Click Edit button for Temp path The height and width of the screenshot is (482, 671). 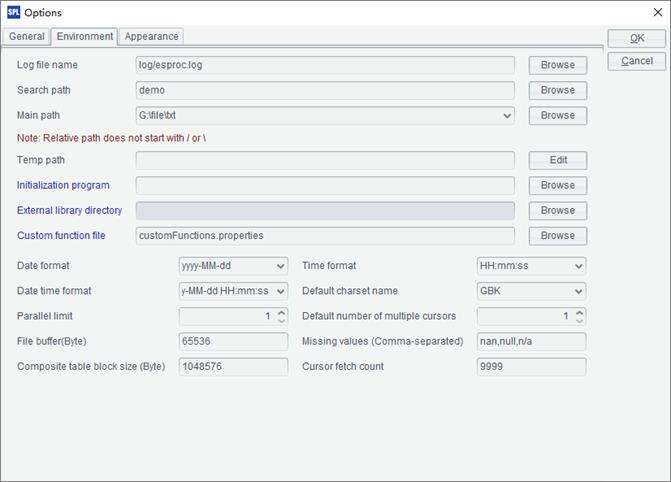tap(558, 160)
